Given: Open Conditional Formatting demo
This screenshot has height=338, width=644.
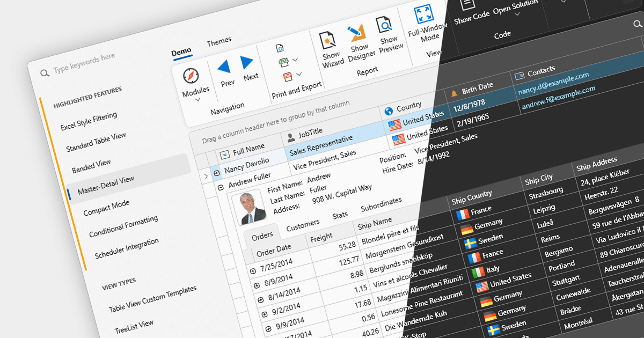Looking at the screenshot, I should click(x=123, y=226).
